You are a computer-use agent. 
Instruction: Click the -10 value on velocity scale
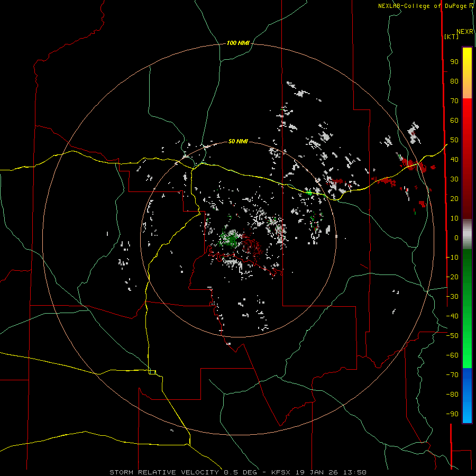tap(452, 258)
